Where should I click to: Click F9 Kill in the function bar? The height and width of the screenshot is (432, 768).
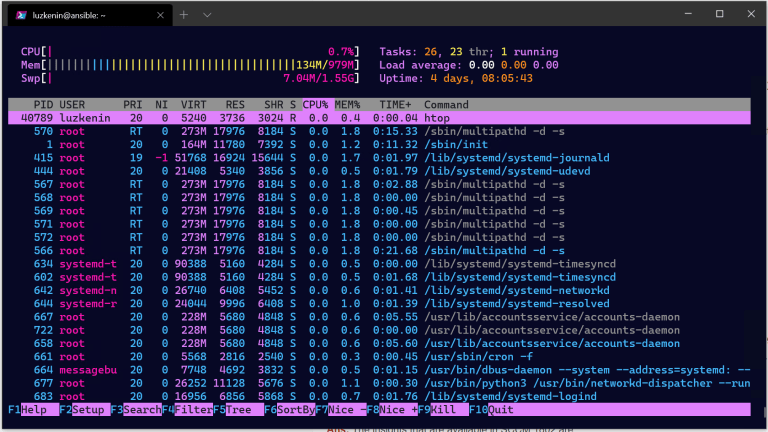443,409
